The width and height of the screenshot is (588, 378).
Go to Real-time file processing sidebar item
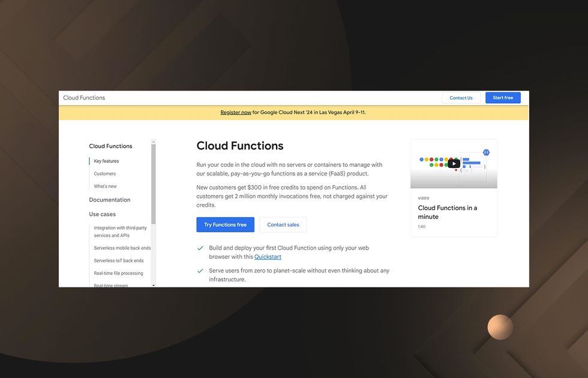tap(118, 274)
